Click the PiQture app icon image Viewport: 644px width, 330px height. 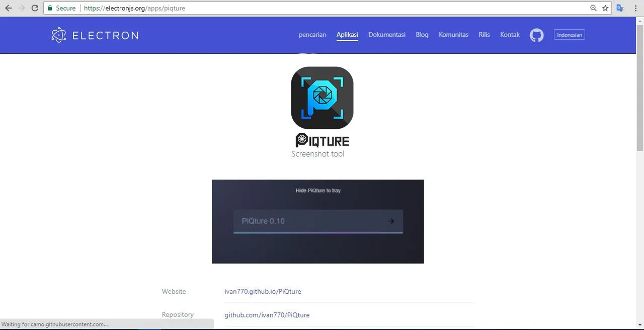click(x=322, y=98)
